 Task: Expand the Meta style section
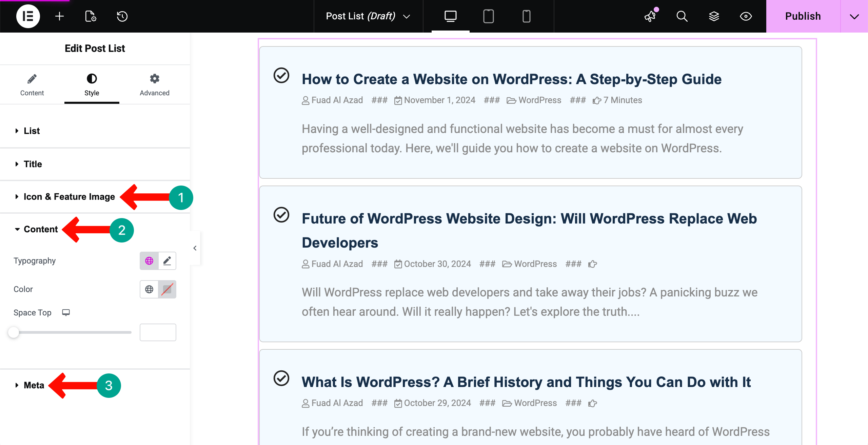[x=34, y=385]
